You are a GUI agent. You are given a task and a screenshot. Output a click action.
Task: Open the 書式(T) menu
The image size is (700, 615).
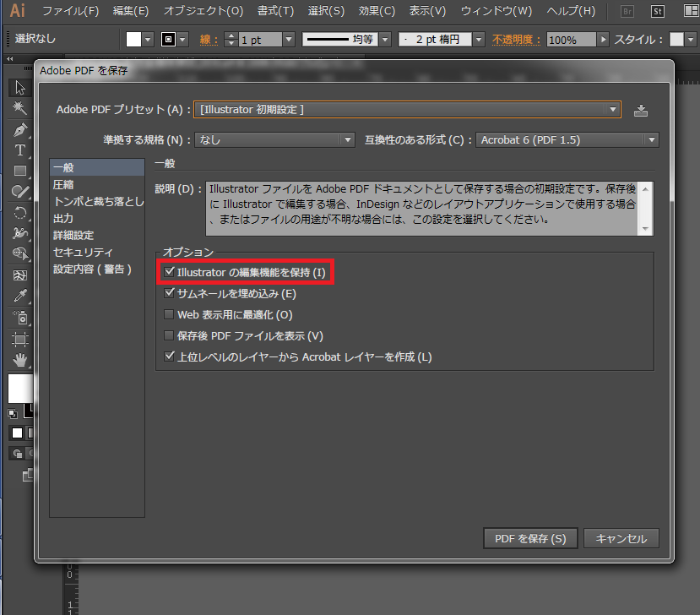[275, 11]
